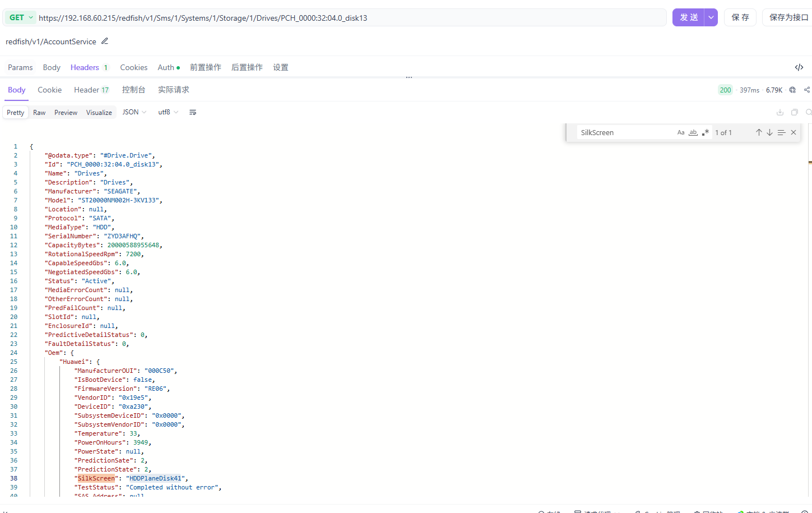Click the SilkScreen search input

pyautogui.click(x=625, y=132)
